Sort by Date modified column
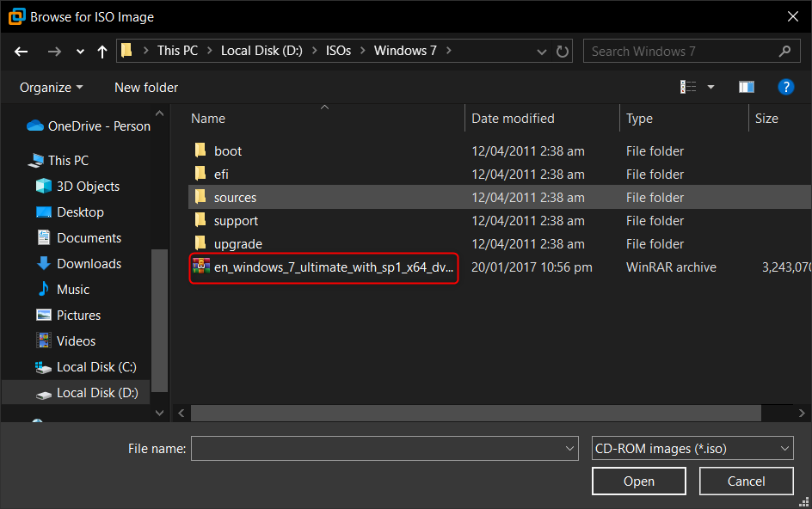 click(513, 119)
